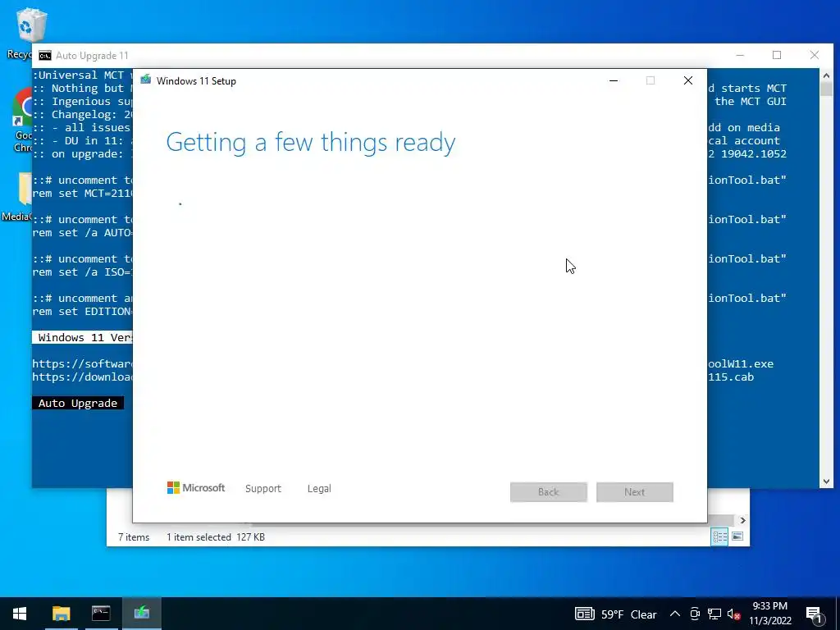Open File Explorer from the taskbar
This screenshot has width=840, height=630.
pos(61,614)
